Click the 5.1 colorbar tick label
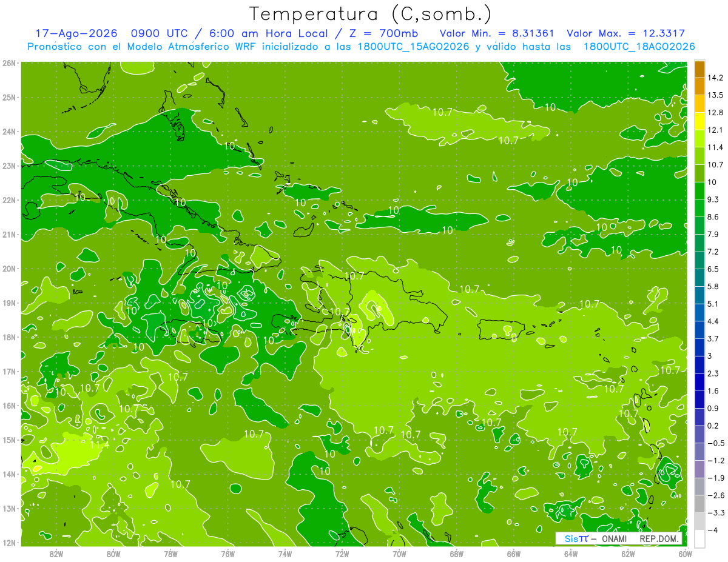This screenshot has height=562, width=728. [713, 304]
